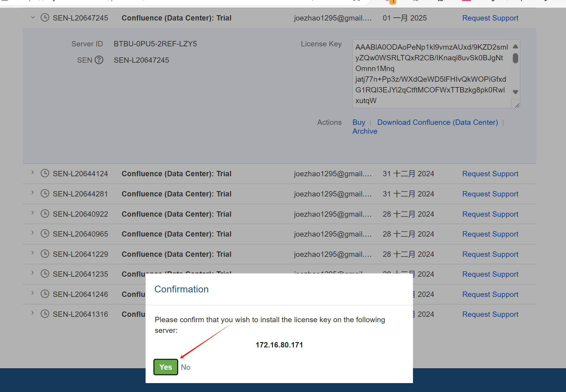Screen dimensions: 566x392
Task: Click the clock icon beside SEN-L20641229
Action: click(45, 254)
